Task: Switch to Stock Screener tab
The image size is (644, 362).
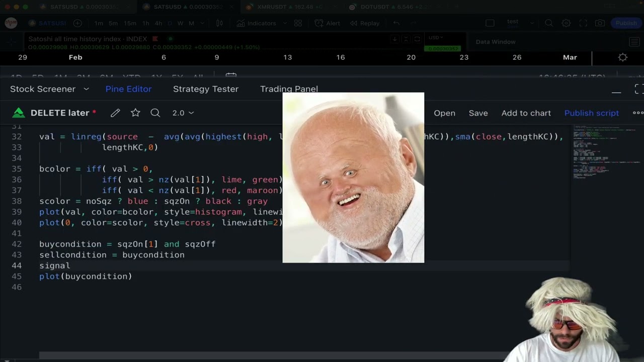Action: point(43,89)
